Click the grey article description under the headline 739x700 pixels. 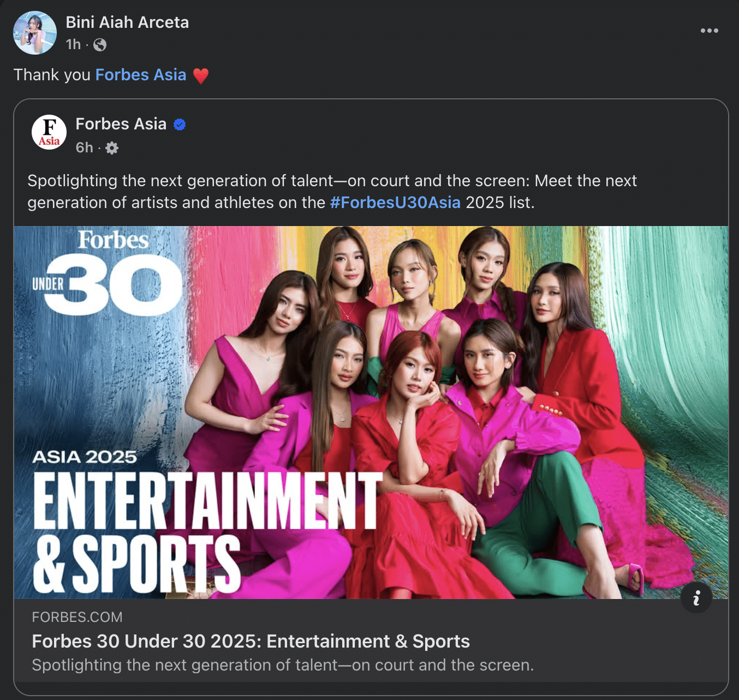point(283,665)
